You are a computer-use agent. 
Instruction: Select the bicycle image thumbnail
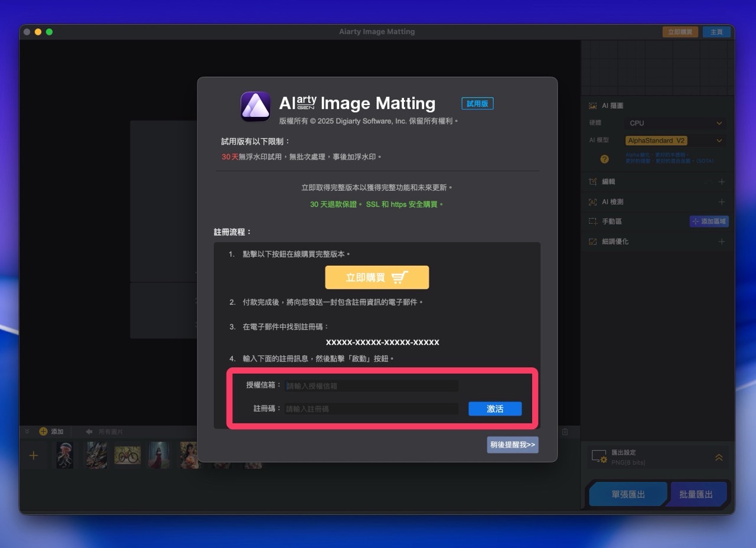point(128,455)
